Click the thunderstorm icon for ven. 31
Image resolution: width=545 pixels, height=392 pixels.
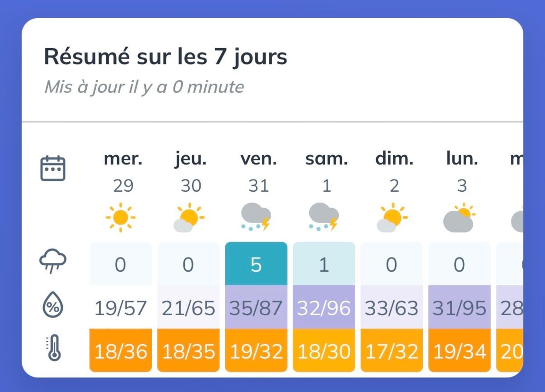click(x=256, y=217)
